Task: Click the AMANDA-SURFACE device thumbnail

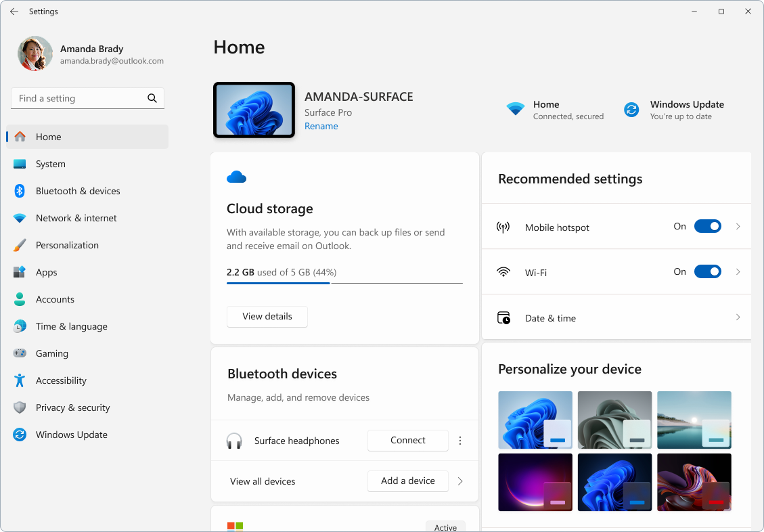Action: point(254,110)
